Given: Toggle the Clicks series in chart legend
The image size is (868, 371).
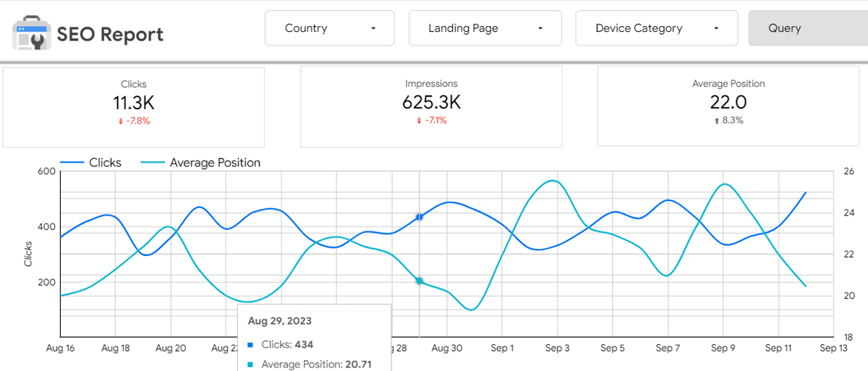Looking at the screenshot, I should point(90,163).
